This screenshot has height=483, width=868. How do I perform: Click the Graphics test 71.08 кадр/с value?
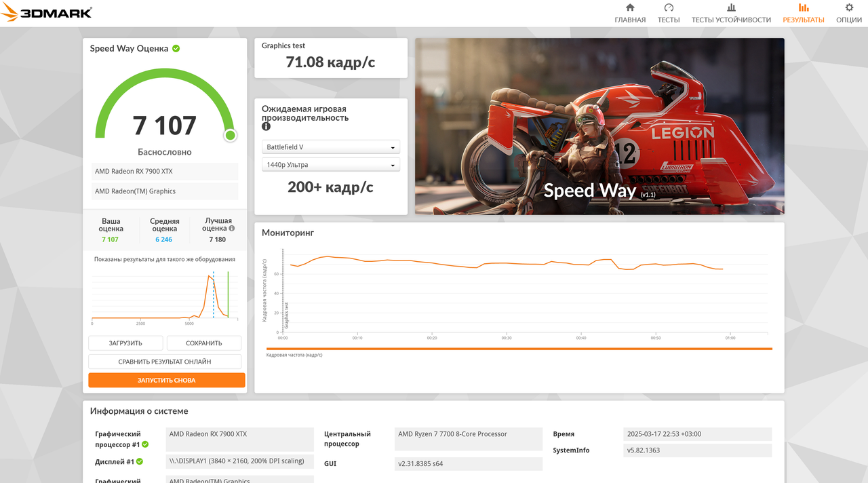click(330, 62)
